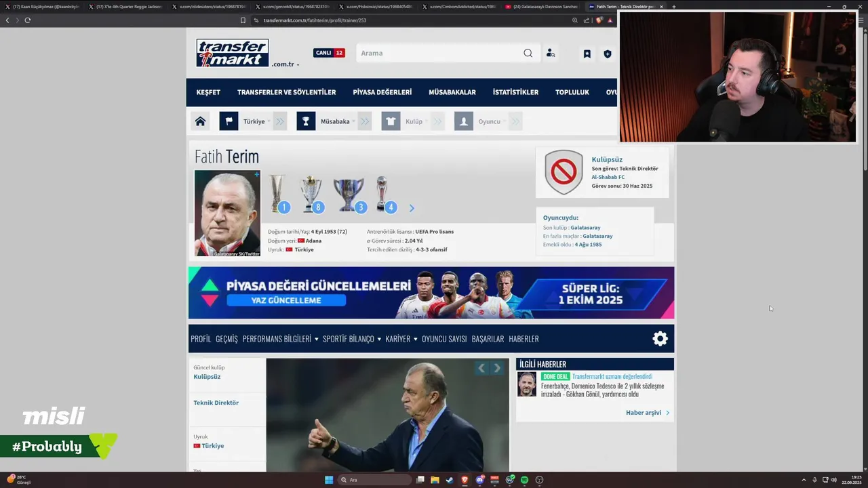Open File Explorer from taskbar
The height and width of the screenshot is (488, 868).
click(x=435, y=480)
